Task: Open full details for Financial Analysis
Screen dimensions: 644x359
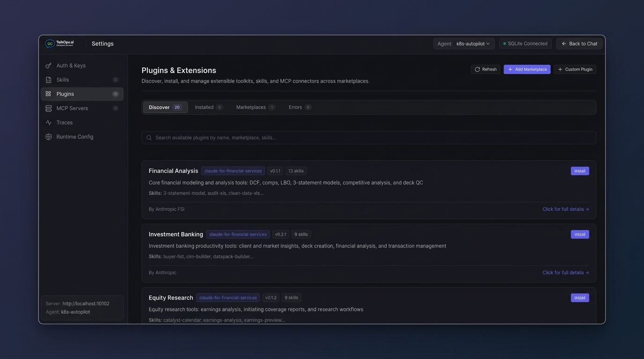Action: pyautogui.click(x=565, y=209)
